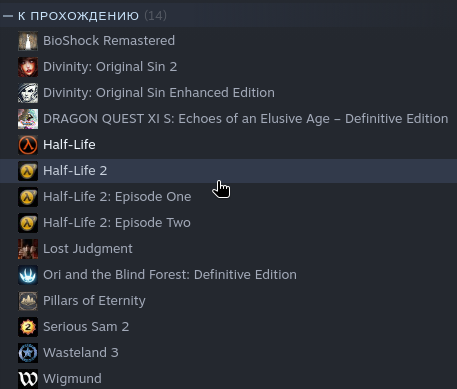Click the Dragon Quest XI S icon
This screenshot has height=389, width=457.
click(28, 119)
